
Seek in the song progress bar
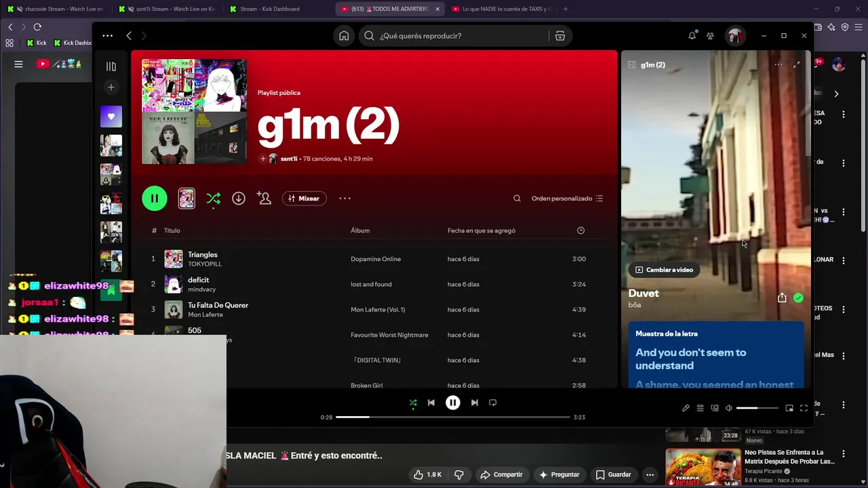point(452,418)
